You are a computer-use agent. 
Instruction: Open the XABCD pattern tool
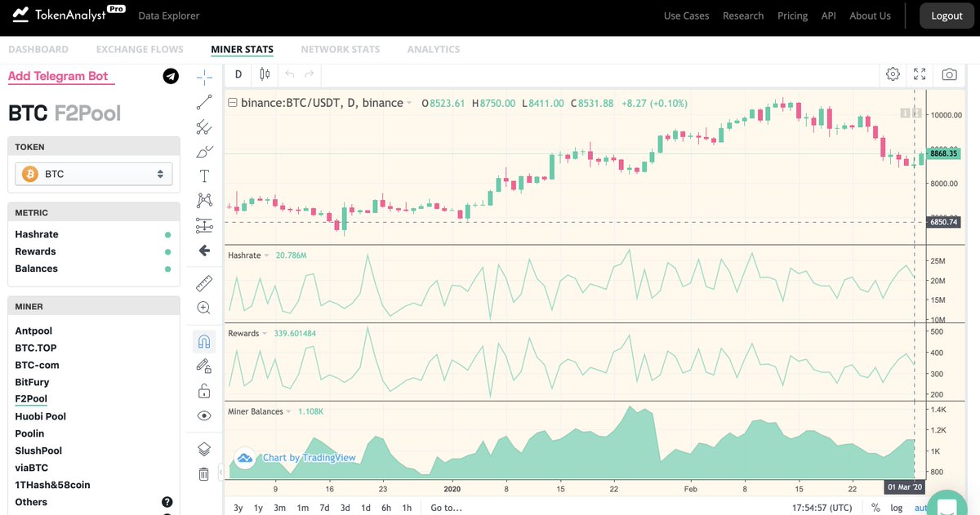204,200
